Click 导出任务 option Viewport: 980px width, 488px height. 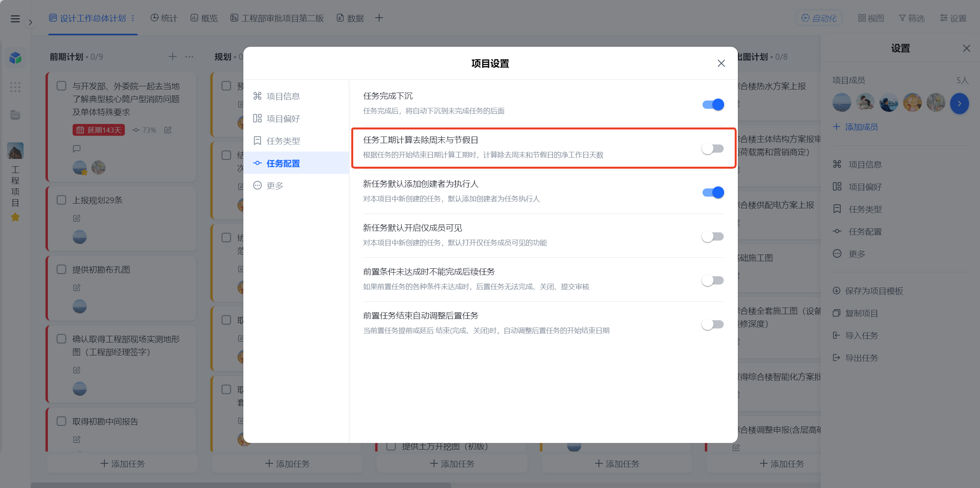(x=856, y=358)
